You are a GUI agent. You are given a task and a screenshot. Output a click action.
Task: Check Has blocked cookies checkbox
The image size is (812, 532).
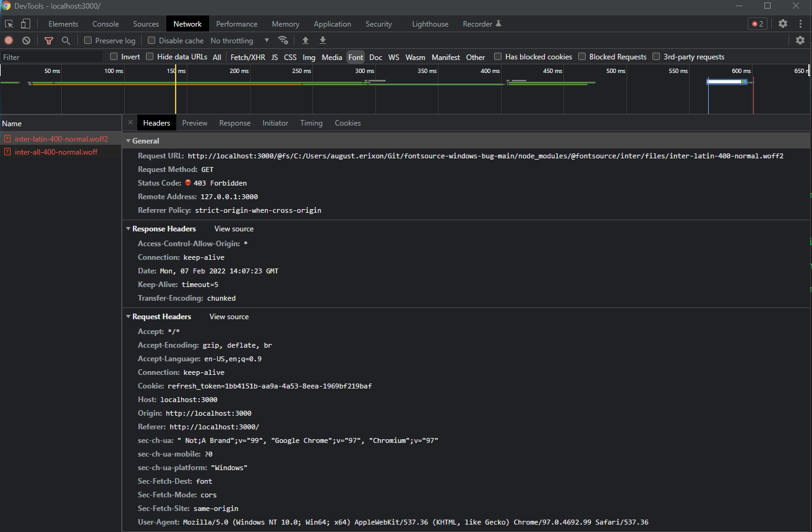[498, 57]
